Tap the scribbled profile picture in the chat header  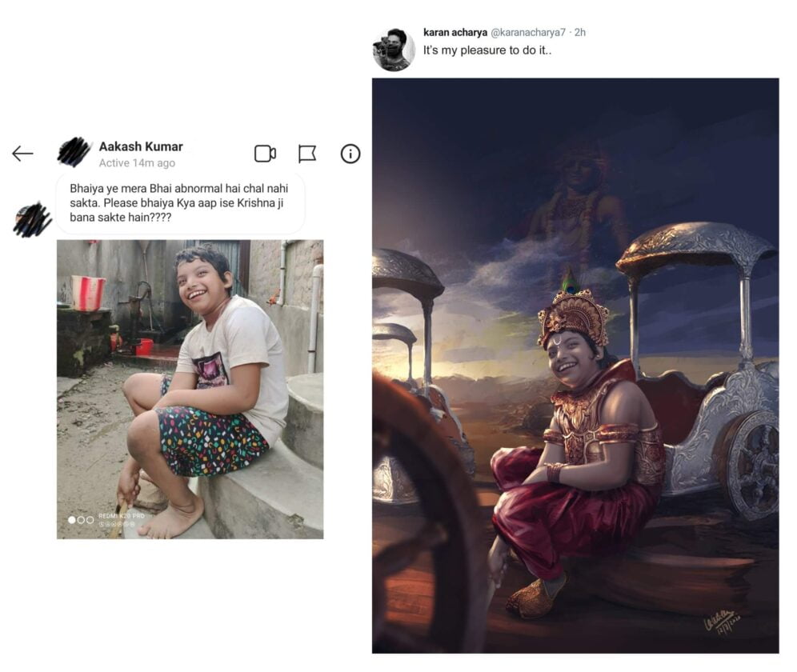(74, 152)
